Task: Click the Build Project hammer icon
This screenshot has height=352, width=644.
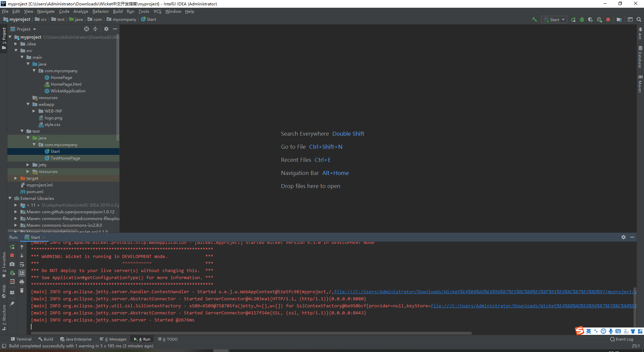Action: pos(534,19)
